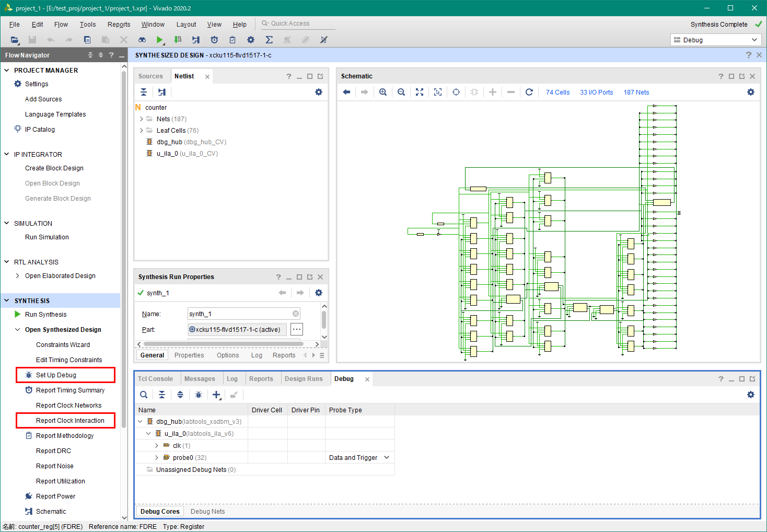Click 33 I/O Ports link
Viewport: 767px width, 532px height.
597,92
